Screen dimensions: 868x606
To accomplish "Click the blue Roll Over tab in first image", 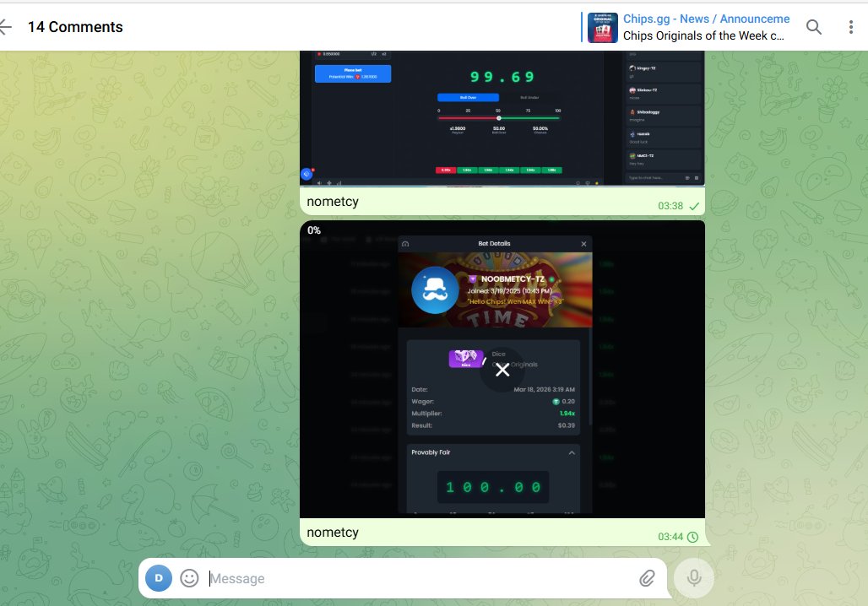I will point(469,97).
